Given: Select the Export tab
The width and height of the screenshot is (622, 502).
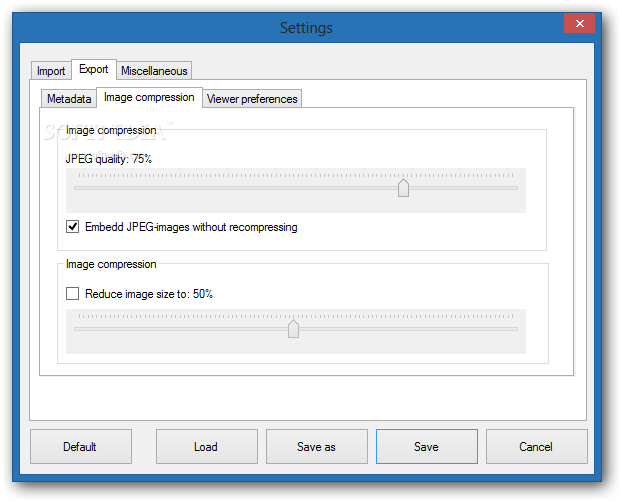Looking at the screenshot, I should 94,69.
